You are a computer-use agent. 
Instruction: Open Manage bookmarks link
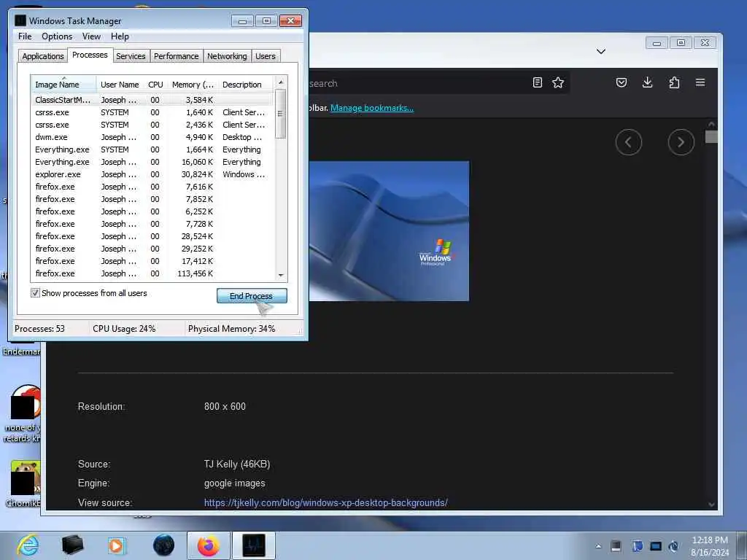tap(371, 108)
